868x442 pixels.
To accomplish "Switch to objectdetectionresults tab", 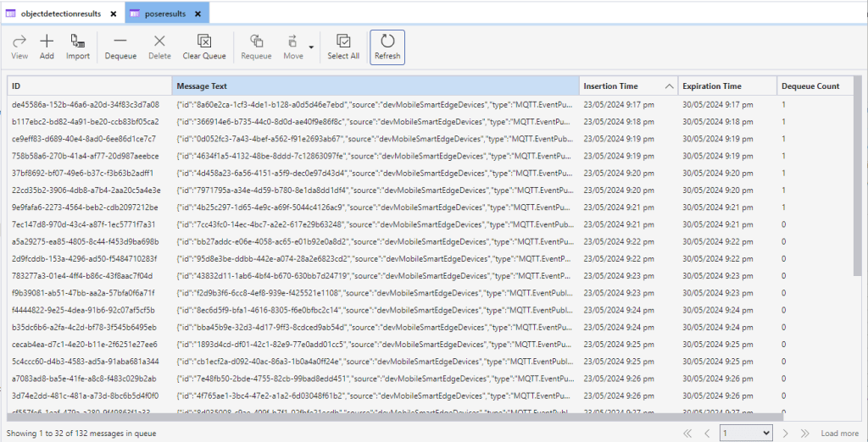I will coord(54,14).
